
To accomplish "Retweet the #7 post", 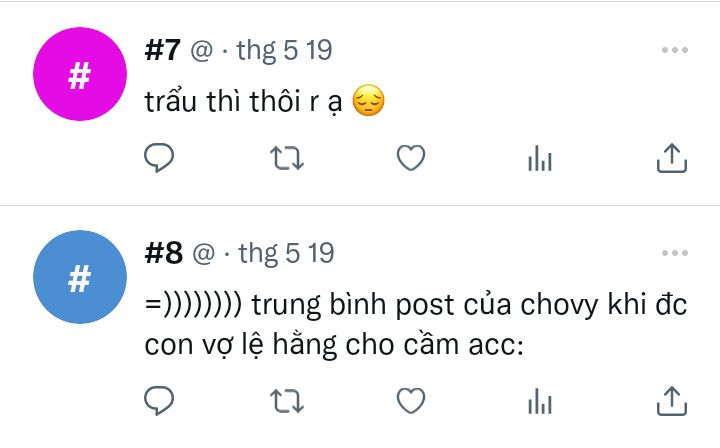I will click(287, 158).
